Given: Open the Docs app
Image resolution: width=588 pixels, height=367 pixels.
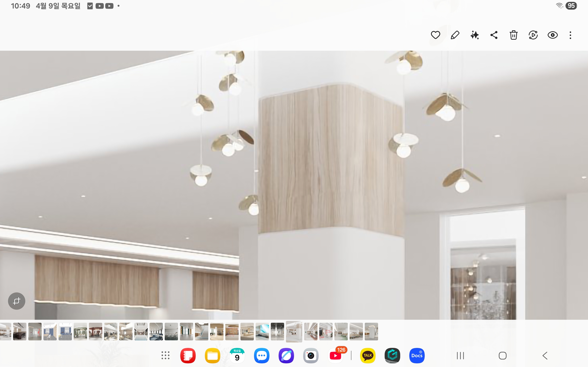Looking at the screenshot, I should tap(417, 355).
